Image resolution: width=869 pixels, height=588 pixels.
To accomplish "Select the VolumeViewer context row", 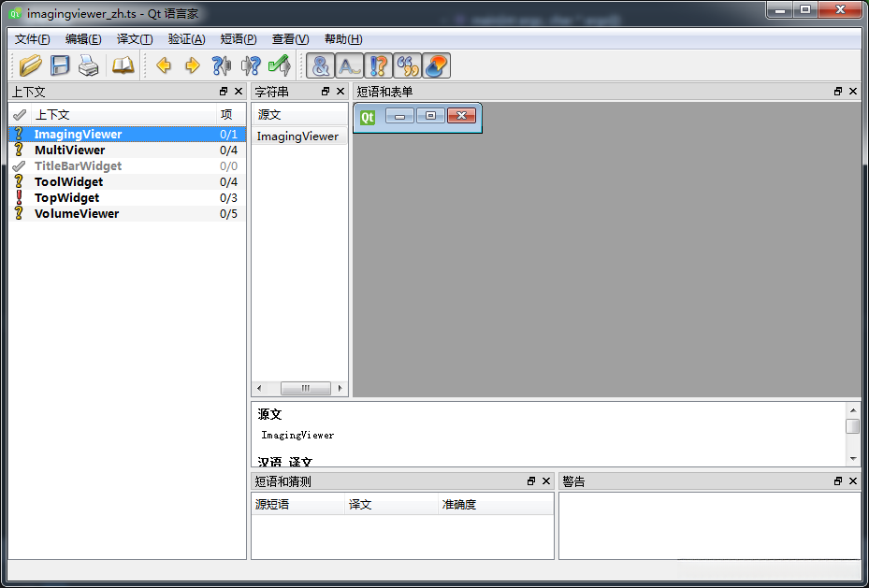I will (x=127, y=214).
